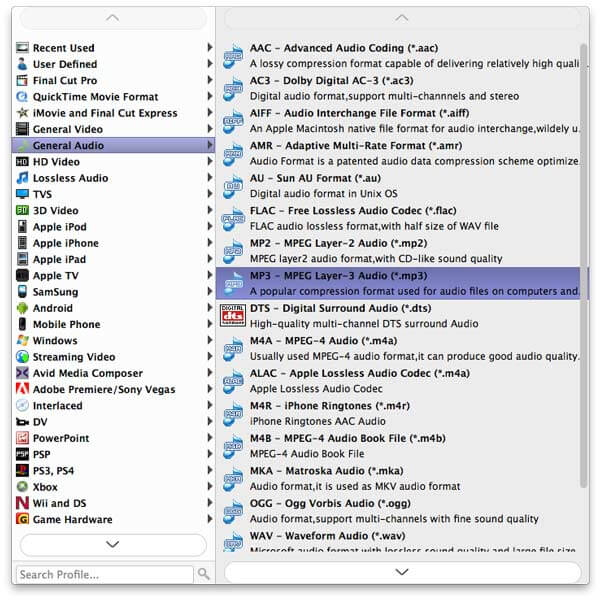Image resolution: width=600 pixels, height=600 pixels.
Task: Click the category list scroll-up button
Action: pyautogui.click(x=113, y=18)
